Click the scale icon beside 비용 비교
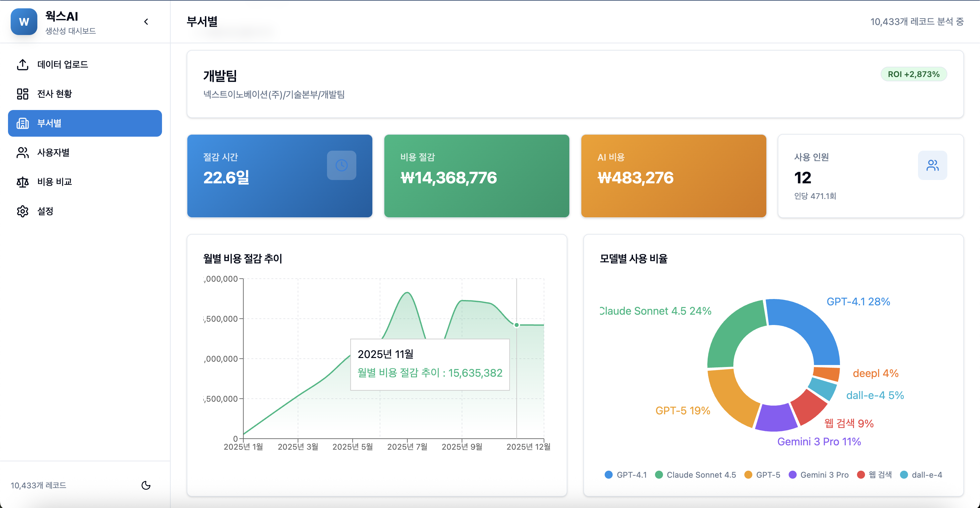 coord(22,182)
